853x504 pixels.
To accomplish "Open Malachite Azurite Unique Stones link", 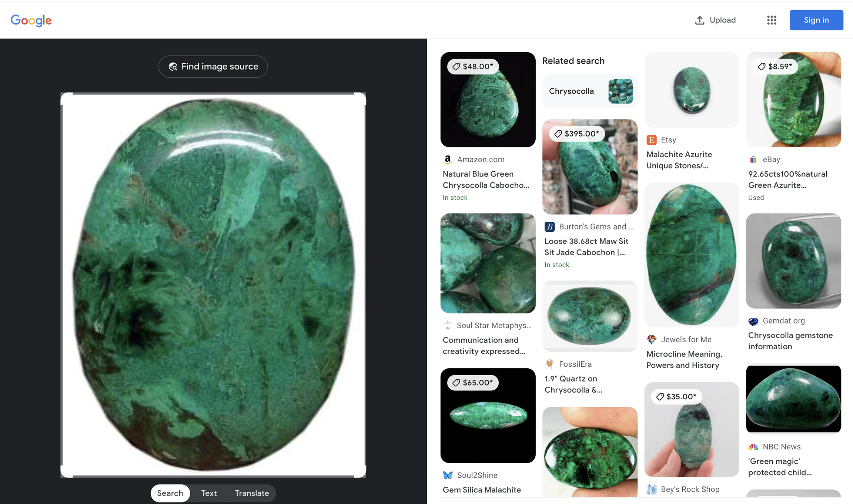I will click(679, 160).
